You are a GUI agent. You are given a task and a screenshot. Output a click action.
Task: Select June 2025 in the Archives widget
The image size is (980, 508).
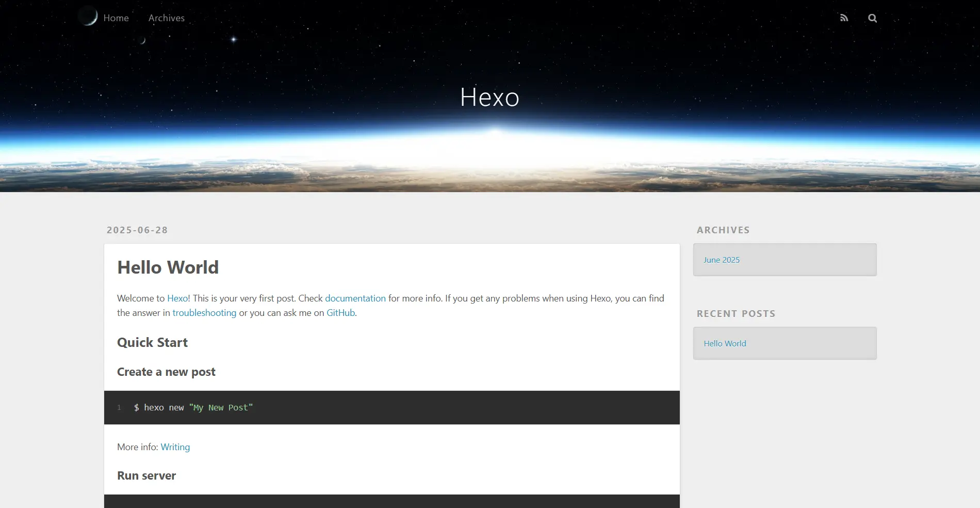[721, 260]
